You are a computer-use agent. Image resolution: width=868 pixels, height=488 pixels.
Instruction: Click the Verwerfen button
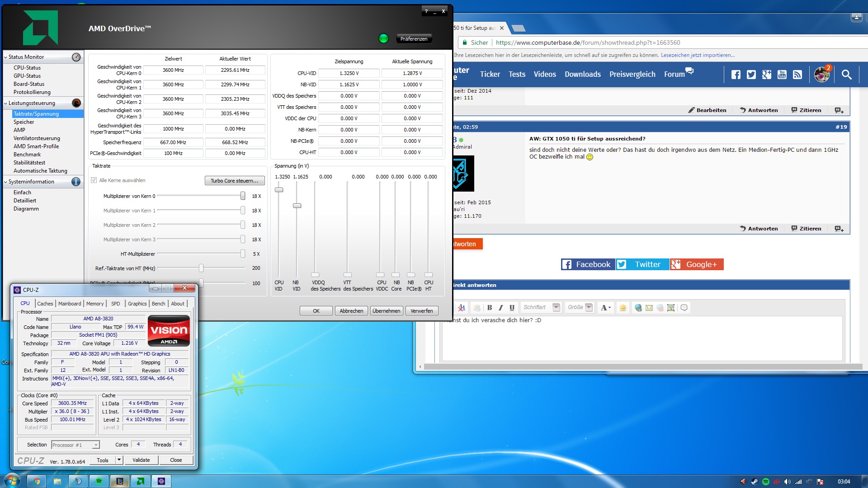(422, 311)
